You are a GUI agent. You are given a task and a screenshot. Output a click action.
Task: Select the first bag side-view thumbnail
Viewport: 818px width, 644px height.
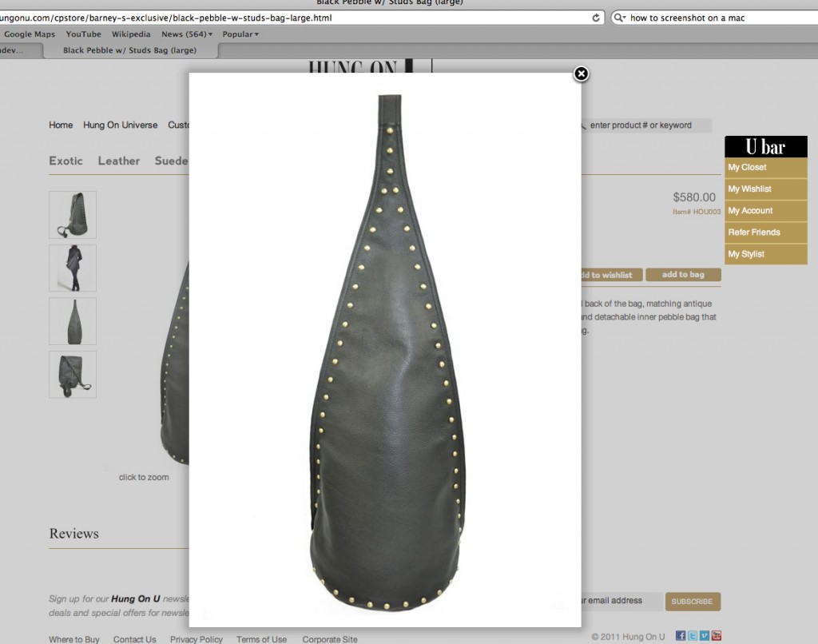click(x=73, y=215)
